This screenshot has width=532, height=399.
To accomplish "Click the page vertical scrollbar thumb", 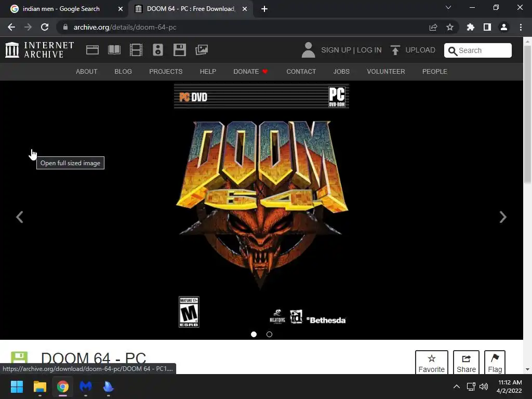I will point(527,114).
